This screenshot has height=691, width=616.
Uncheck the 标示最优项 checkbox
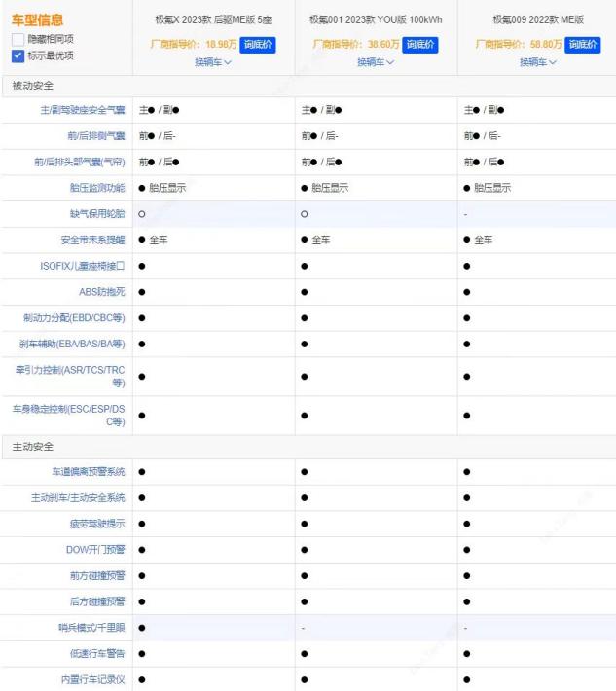(18, 56)
